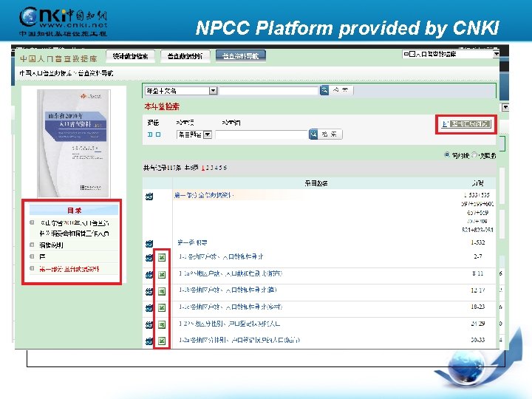Open the Excel icon for row 1-1, pages 2-7

click(162, 258)
